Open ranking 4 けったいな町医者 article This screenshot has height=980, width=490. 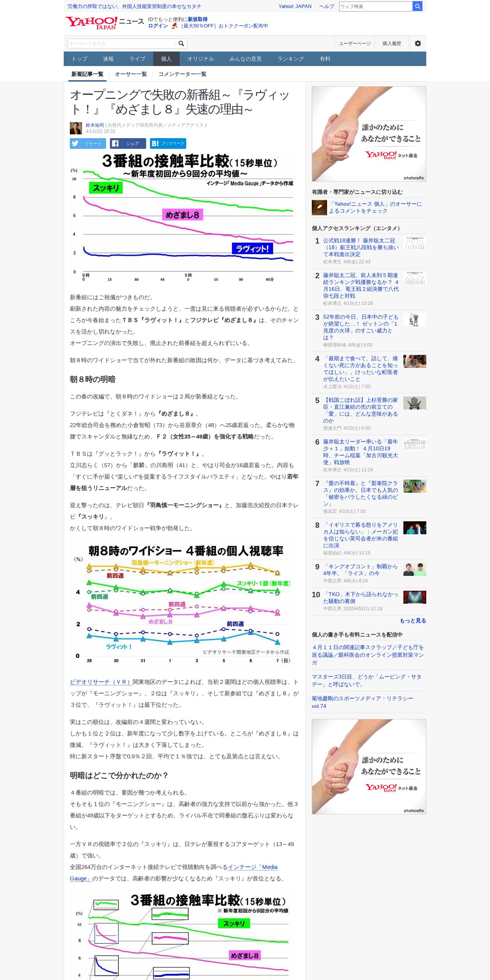click(361, 369)
